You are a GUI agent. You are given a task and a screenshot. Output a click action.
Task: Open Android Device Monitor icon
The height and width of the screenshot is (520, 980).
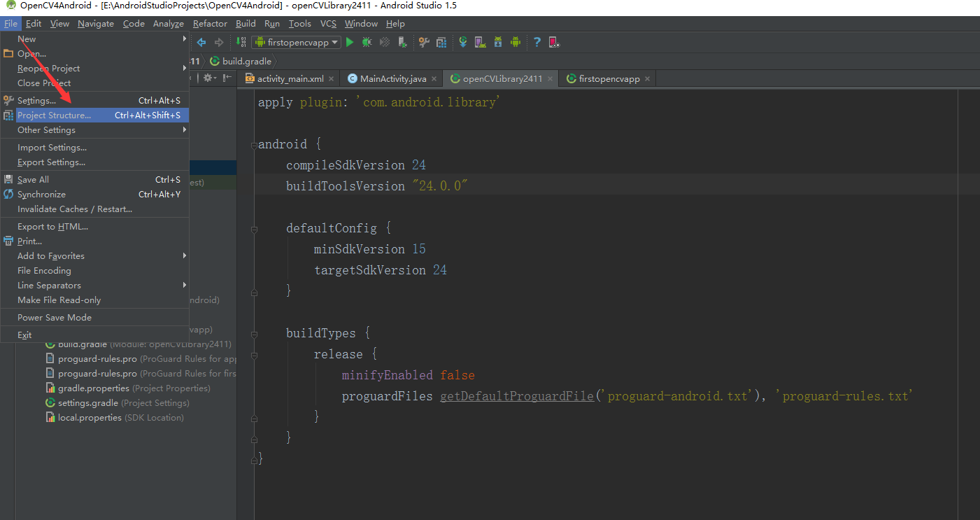(x=516, y=42)
